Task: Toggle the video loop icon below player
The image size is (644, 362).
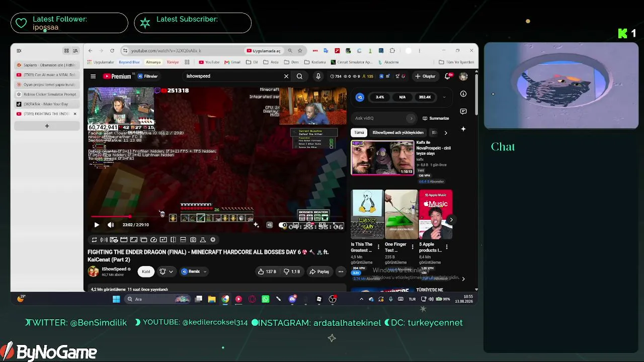Action: [94, 240]
